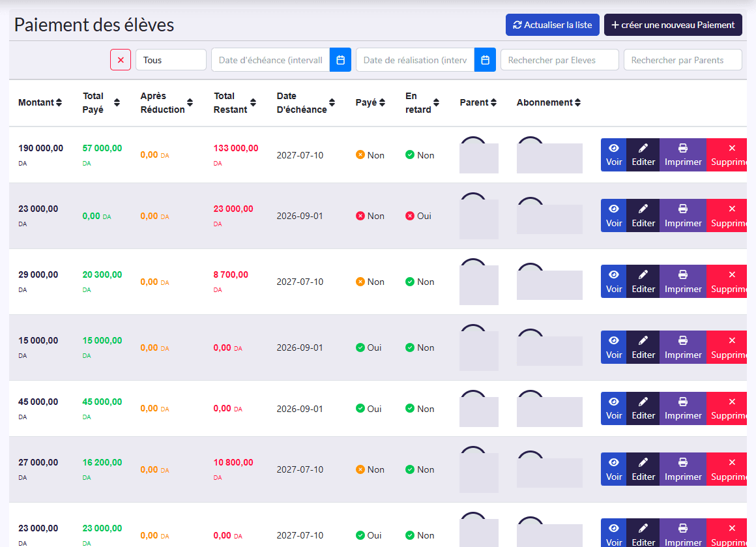This screenshot has height=547, width=756.
Task: Create a new payment with créer une nouveau Paiement
Action: click(673, 25)
